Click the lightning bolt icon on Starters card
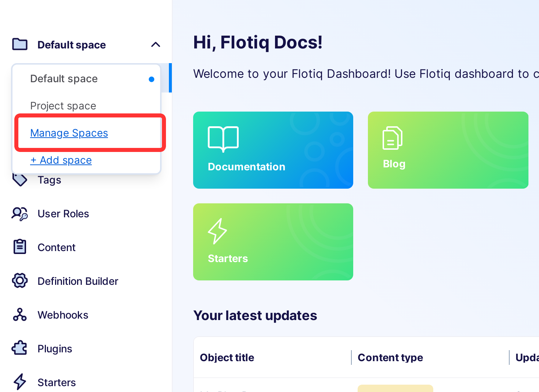This screenshot has height=392, width=539. click(217, 231)
